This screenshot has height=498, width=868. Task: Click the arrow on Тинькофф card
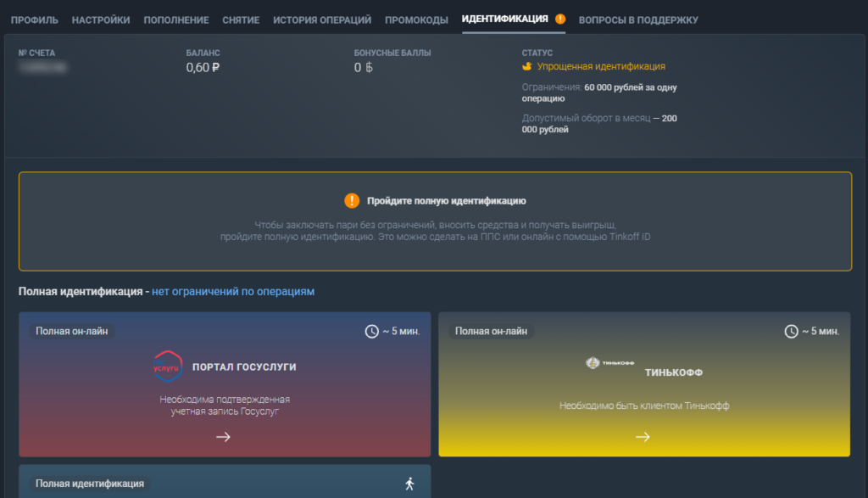[x=643, y=437]
